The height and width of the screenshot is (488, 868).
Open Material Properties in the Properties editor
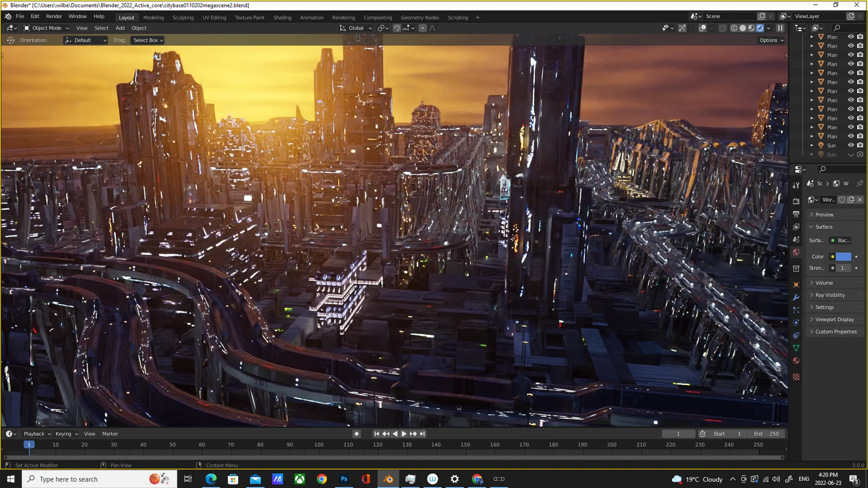(796, 356)
